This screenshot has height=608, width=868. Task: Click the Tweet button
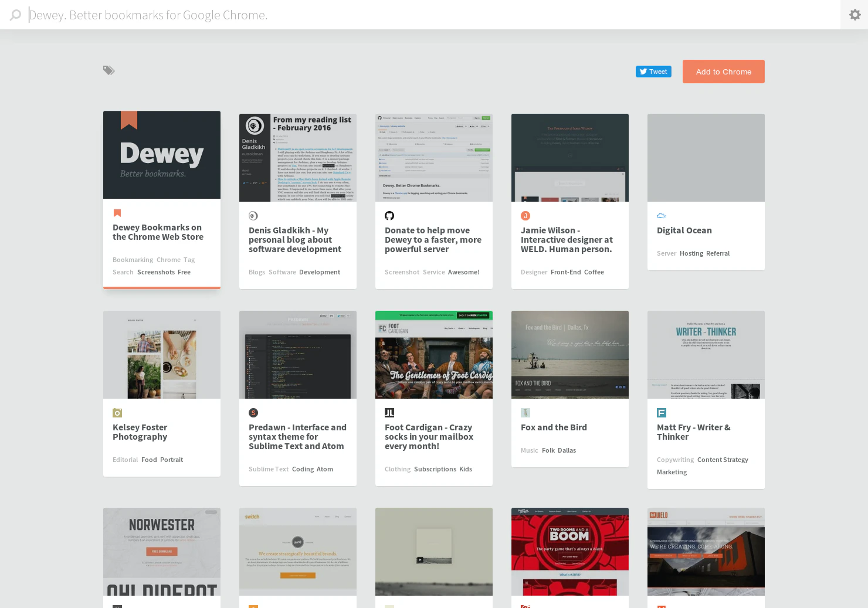point(653,72)
